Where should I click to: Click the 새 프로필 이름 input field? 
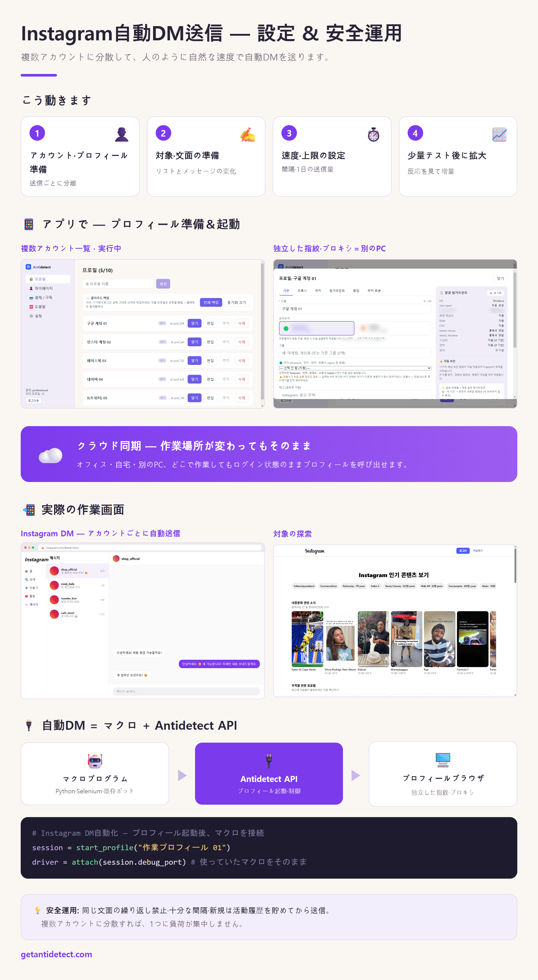point(118,284)
